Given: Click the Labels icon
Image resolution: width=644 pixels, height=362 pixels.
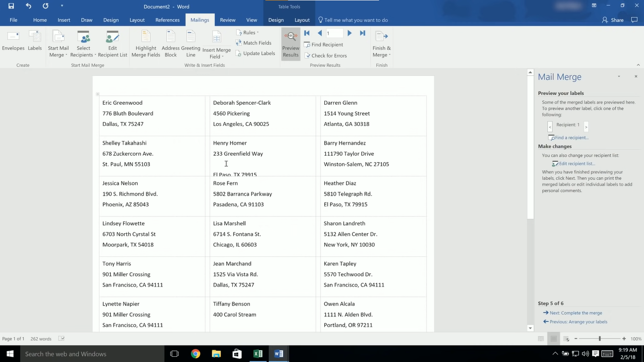Looking at the screenshot, I should [34, 42].
